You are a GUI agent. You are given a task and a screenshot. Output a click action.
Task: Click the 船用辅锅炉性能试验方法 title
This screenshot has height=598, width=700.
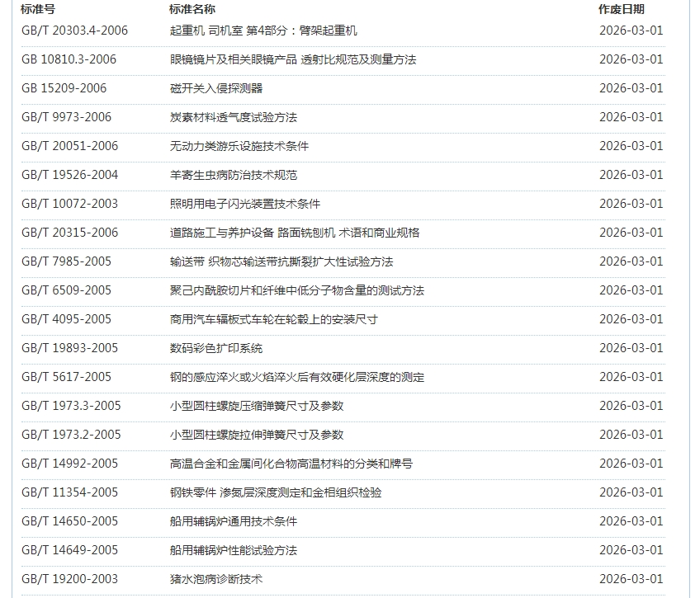point(234,550)
